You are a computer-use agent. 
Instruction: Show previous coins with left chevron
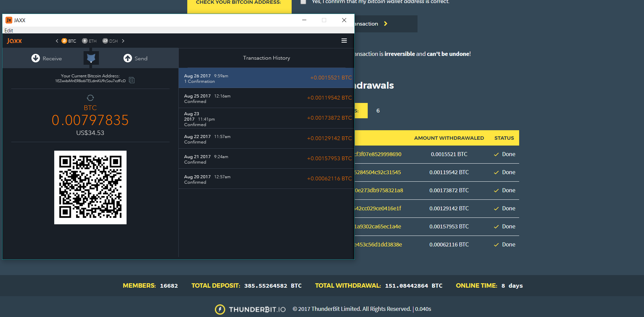click(57, 41)
